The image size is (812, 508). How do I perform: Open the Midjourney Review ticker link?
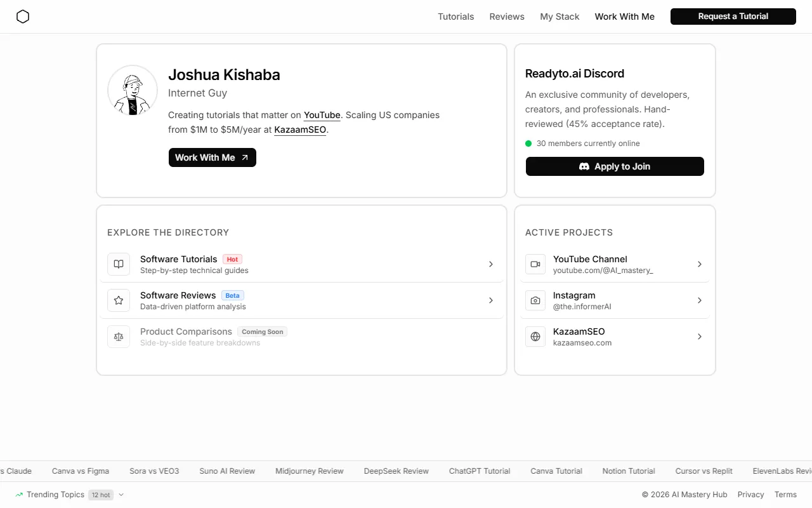coord(310,471)
